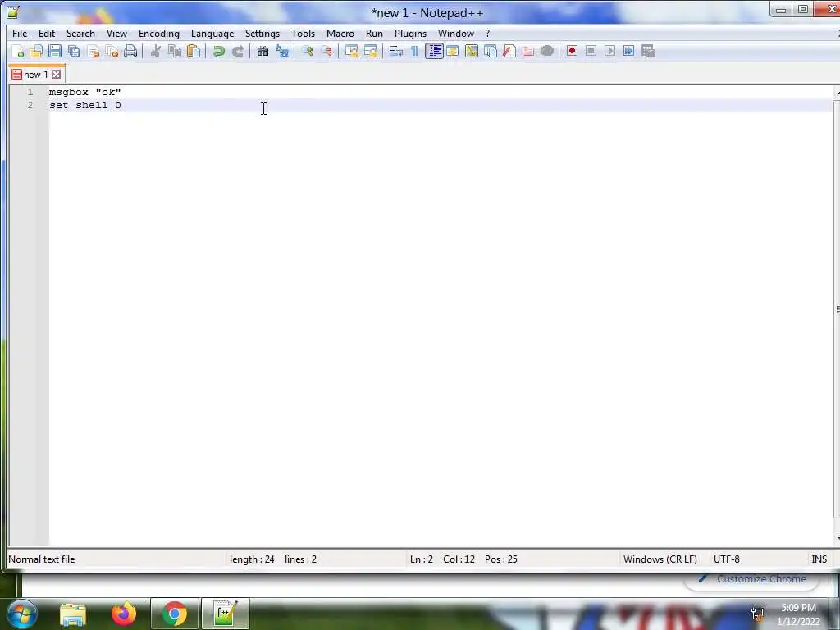The image size is (840, 630).
Task: Open Folder as Workspace icon
Action: click(528, 52)
